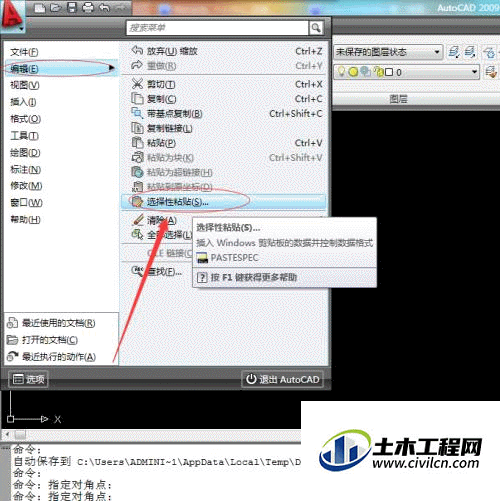This screenshot has width=500, height=501.
Task: Click the 全部选择(L) icon
Action: [x=137, y=235]
